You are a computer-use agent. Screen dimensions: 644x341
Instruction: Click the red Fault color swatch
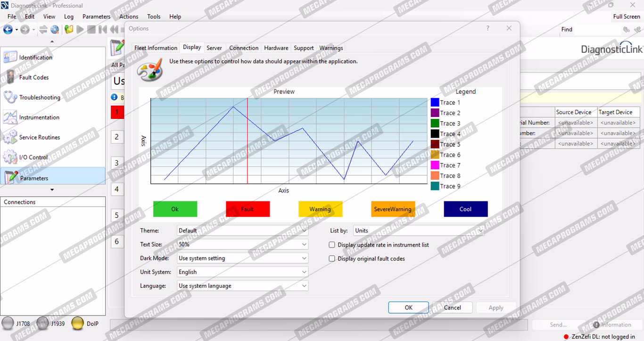[248, 209]
